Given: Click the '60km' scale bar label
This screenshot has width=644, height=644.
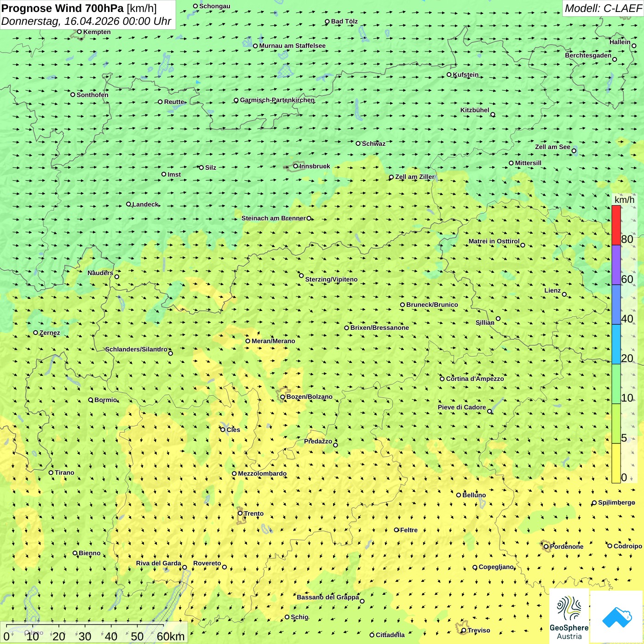Looking at the screenshot, I should pos(171,636).
